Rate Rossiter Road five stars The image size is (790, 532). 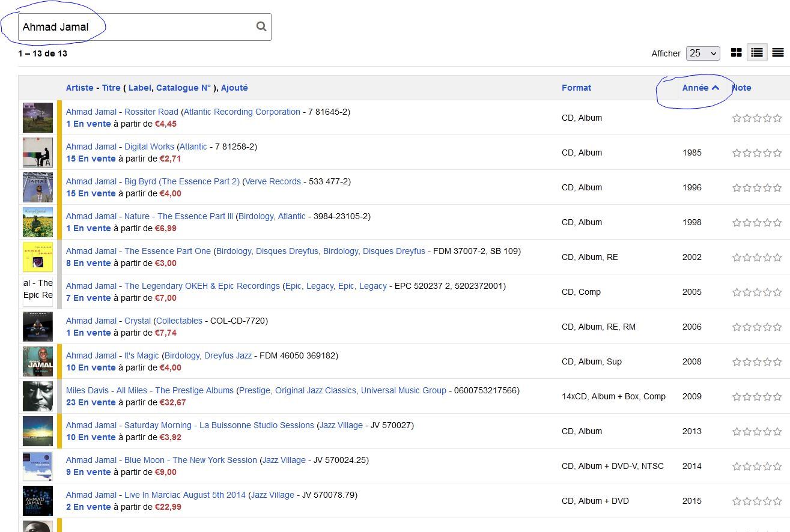click(x=777, y=118)
